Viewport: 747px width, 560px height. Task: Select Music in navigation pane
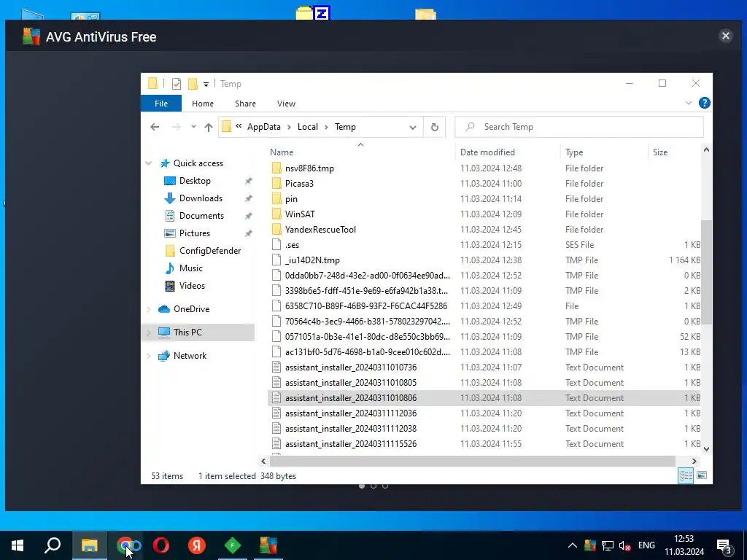click(190, 268)
